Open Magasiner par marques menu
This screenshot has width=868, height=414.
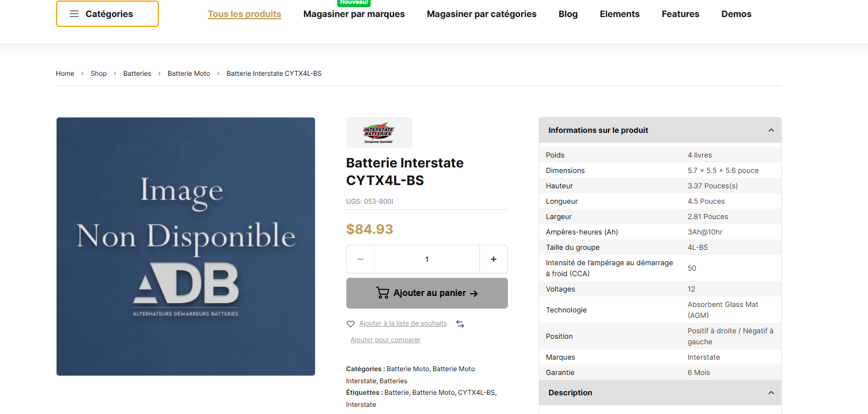354,14
